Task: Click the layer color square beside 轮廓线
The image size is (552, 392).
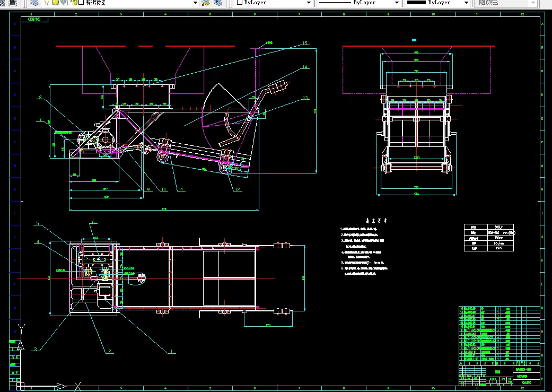Action: [x=81, y=3]
